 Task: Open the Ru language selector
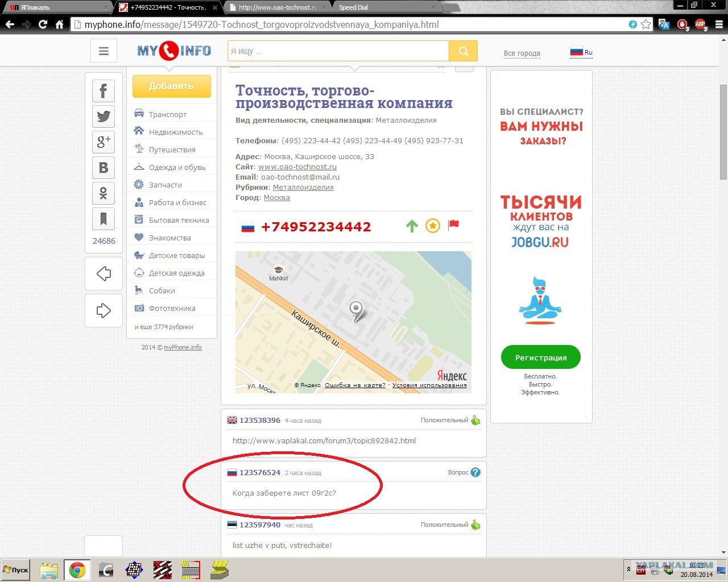581,52
